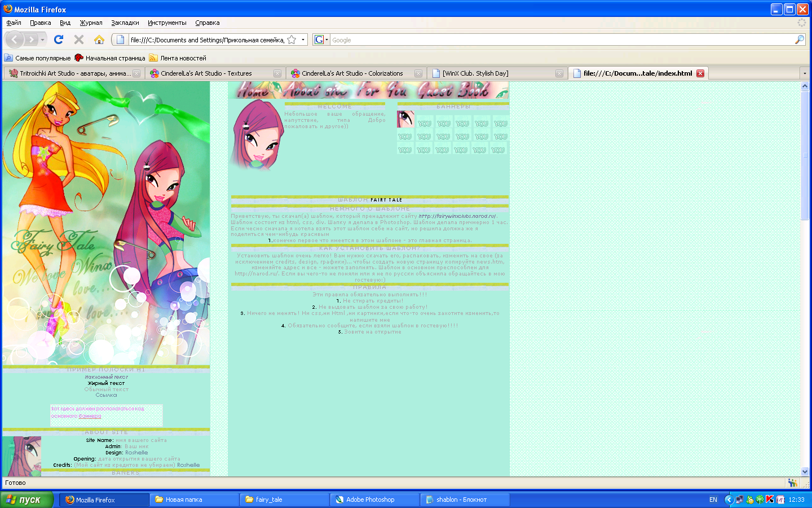Image resolution: width=812 pixels, height=508 pixels.
Task: Show hidden tray icons with the arrow
Action: pos(729,500)
